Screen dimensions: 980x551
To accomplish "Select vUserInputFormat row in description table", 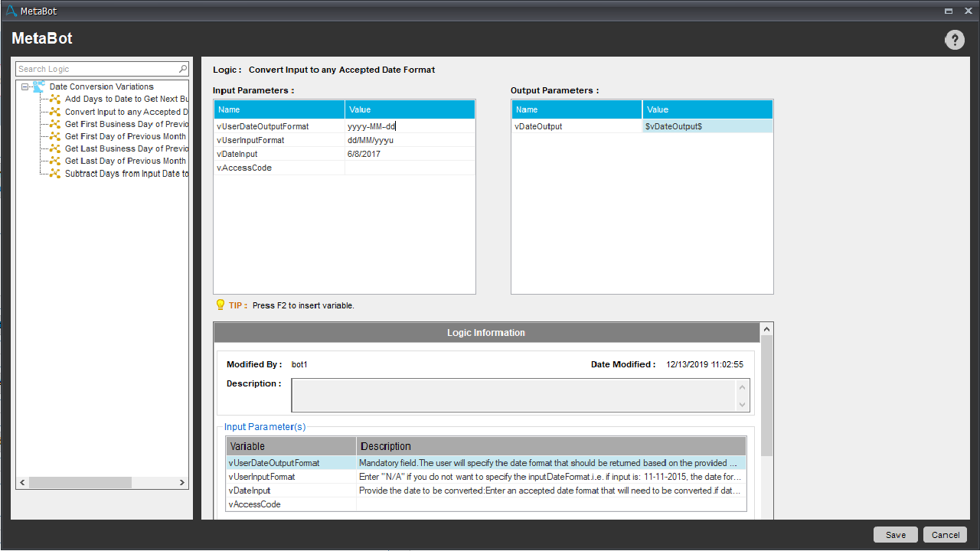I will (x=486, y=477).
